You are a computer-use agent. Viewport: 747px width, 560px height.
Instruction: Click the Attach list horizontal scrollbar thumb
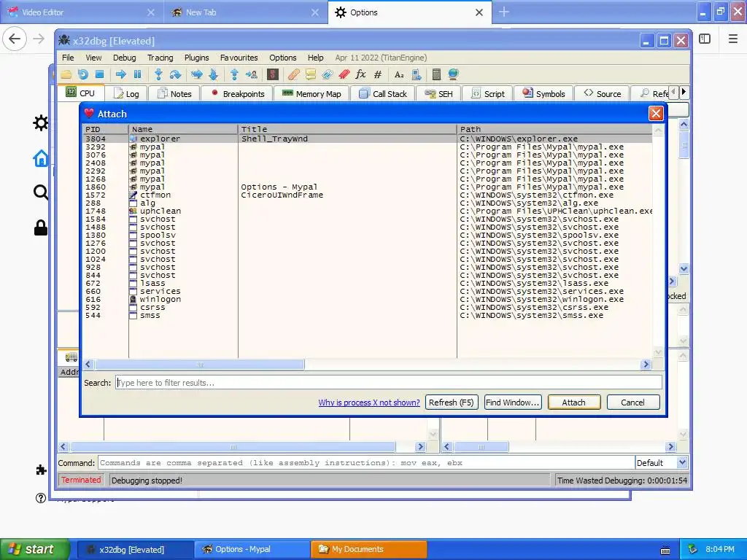pos(200,365)
